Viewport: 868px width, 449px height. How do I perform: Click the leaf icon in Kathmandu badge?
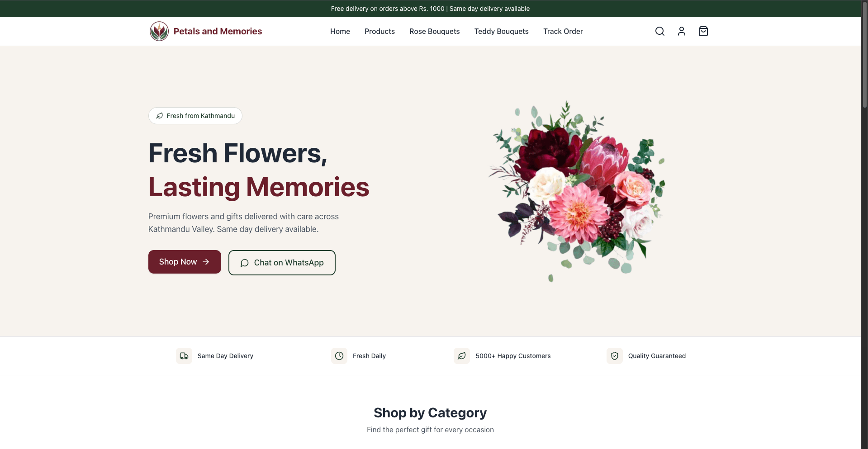click(160, 116)
